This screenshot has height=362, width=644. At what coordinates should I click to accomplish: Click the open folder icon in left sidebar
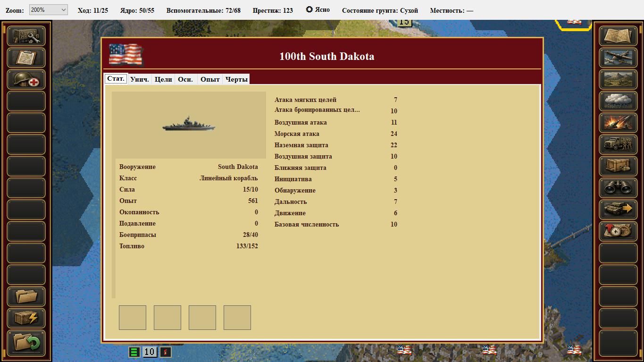[x=26, y=296]
